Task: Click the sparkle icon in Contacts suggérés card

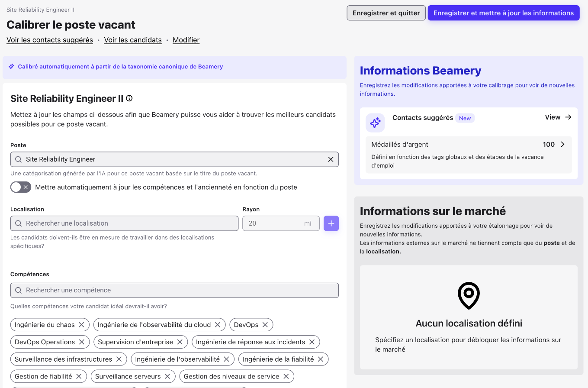Action: point(375,123)
